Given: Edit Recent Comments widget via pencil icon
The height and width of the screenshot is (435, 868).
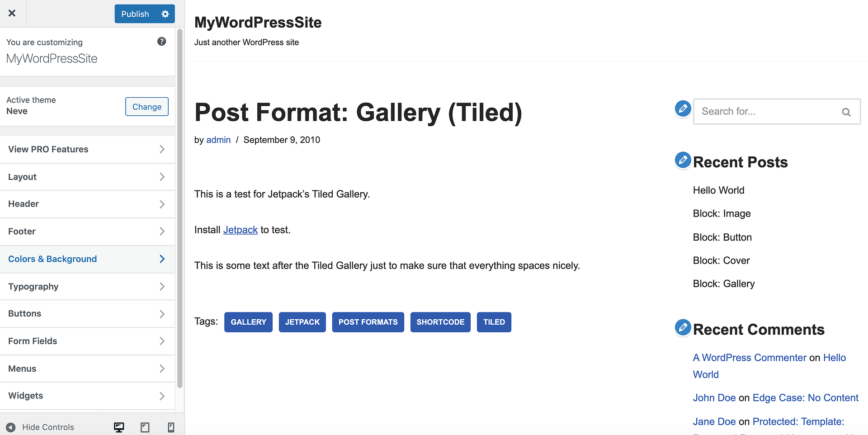Looking at the screenshot, I should pos(683,327).
